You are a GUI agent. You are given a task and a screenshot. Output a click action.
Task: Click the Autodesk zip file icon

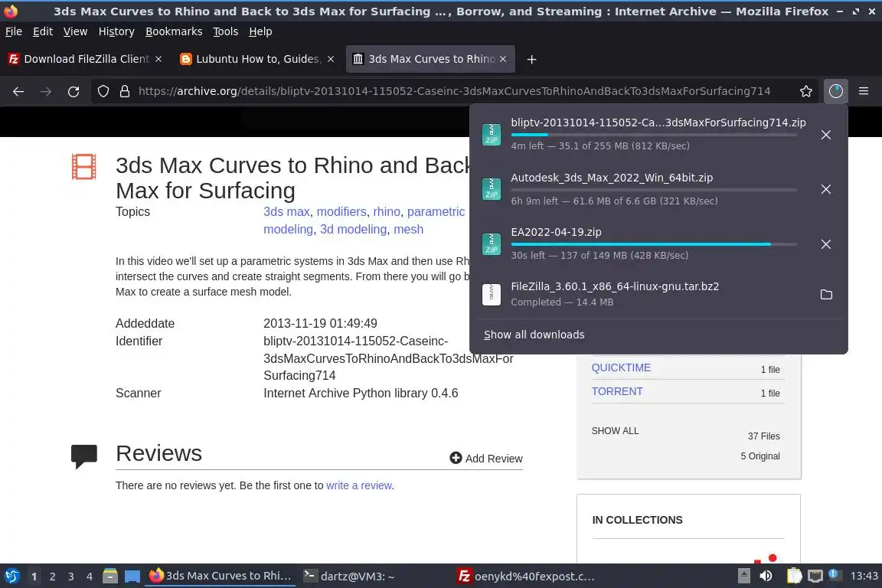coord(491,189)
